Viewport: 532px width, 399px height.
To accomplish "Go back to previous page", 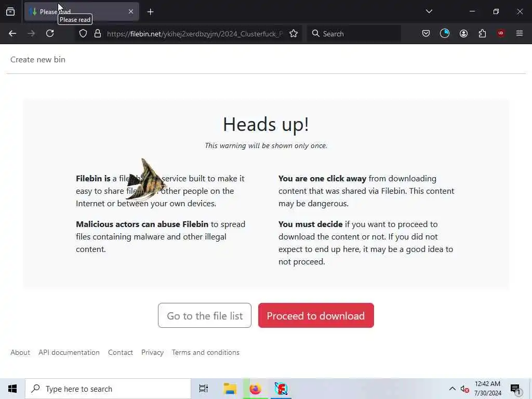I will tap(12, 34).
